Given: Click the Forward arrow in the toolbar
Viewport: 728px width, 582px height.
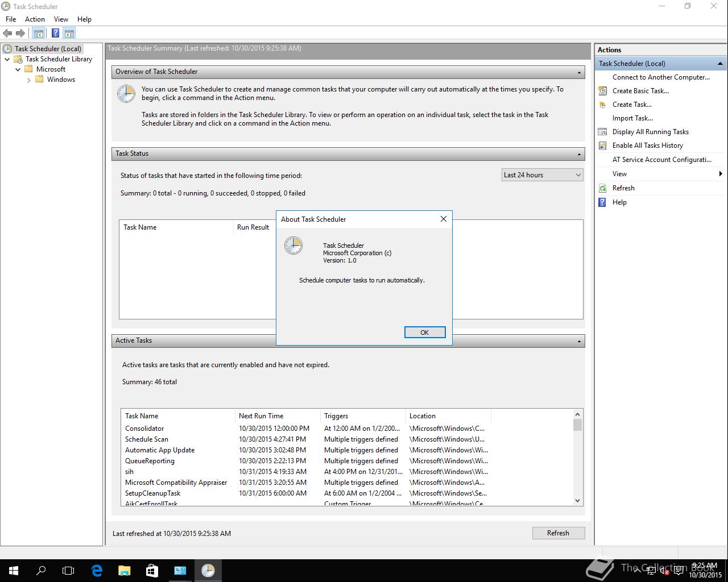Looking at the screenshot, I should coord(20,34).
